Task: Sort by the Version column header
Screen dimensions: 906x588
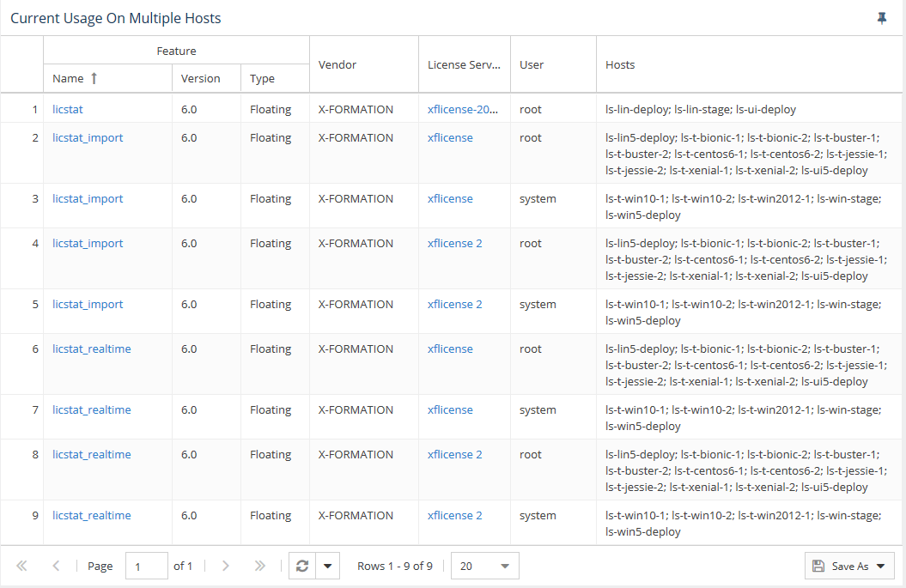Action: pyautogui.click(x=206, y=79)
